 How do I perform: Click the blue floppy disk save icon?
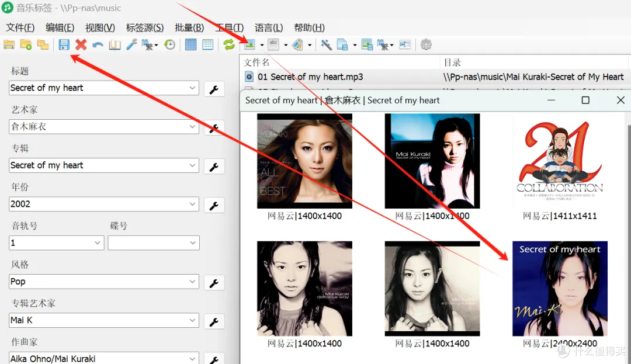point(64,45)
